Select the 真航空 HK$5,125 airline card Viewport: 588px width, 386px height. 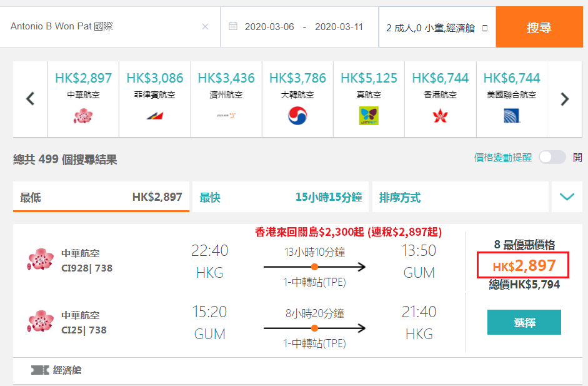pyautogui.click(x=369, y=99)
